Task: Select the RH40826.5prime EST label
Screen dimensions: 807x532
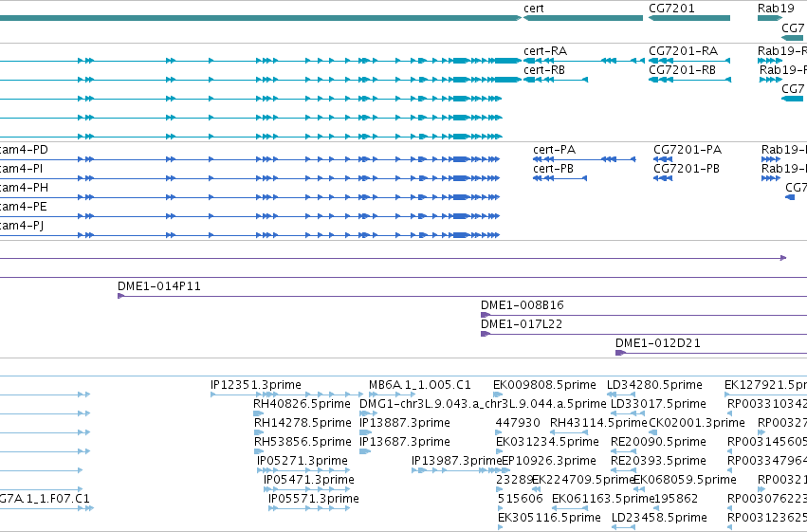Action: (302, 404)
